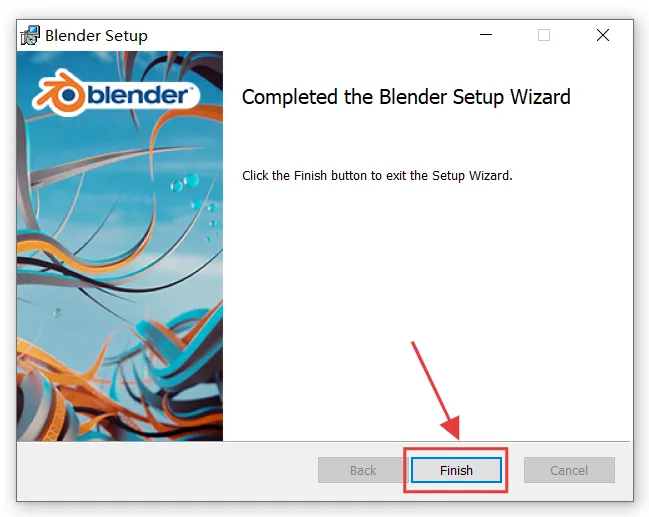The height and width of the screenshot is (517, 649).
Task: Click the blank white area under the instruction text
Action: coord(426,290)
